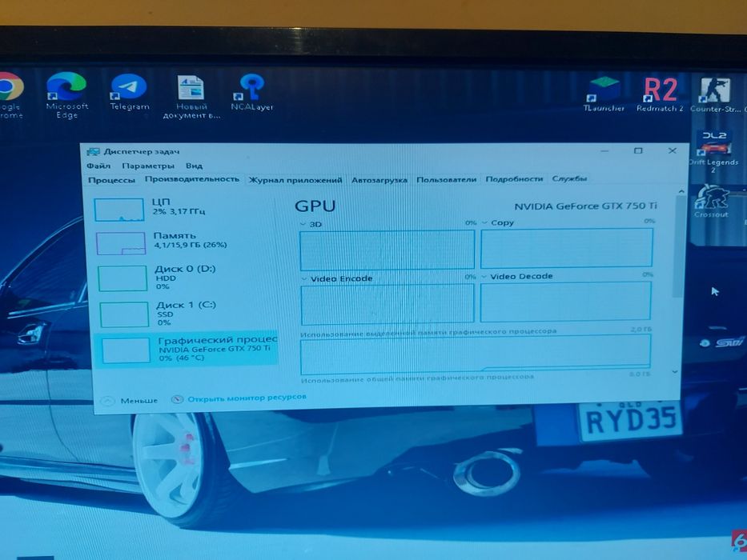Click the NVIDIA GeForce GTX 750 Ti heading
This screenshot has width=747, height=560.
(585, 206)
